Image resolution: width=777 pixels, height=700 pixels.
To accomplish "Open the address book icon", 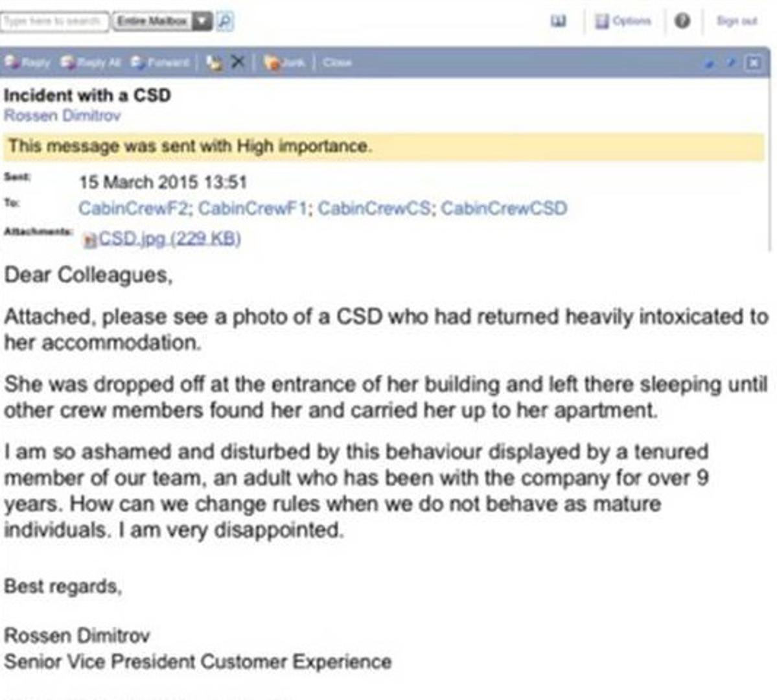I will (558, 21).
